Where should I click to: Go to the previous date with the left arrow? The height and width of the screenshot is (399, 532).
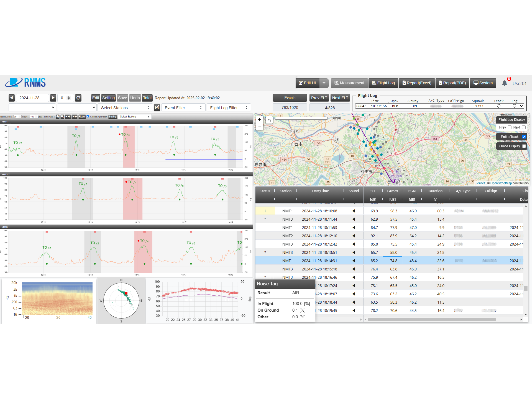point(12,98)
